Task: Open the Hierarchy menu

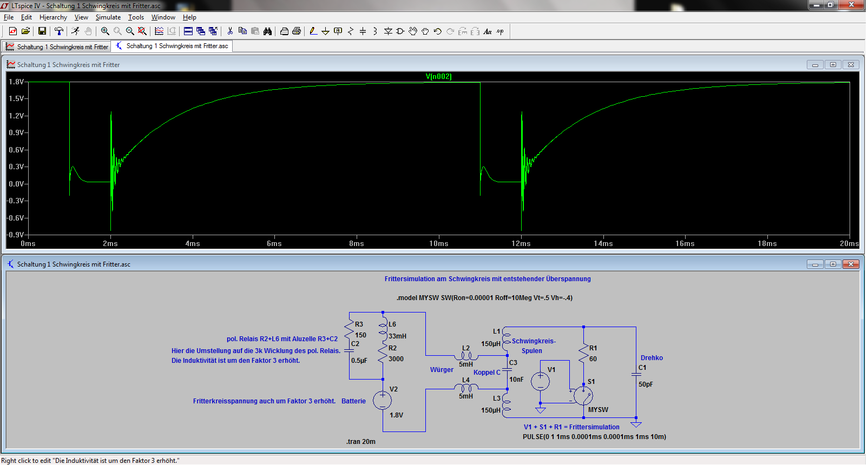Action: click(x=53, y=17)
